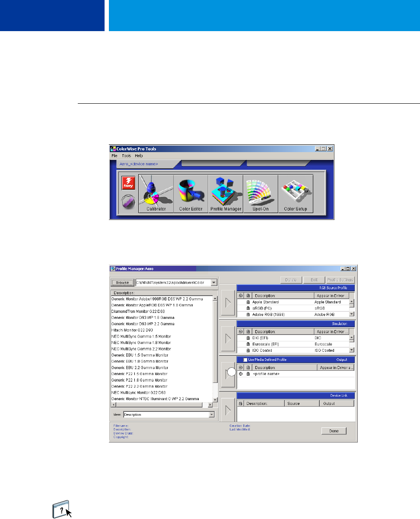This screenshot has height=519, width=420.
Task: Click the Simulation transfer arrow button
Action: (x=228, y=340)
